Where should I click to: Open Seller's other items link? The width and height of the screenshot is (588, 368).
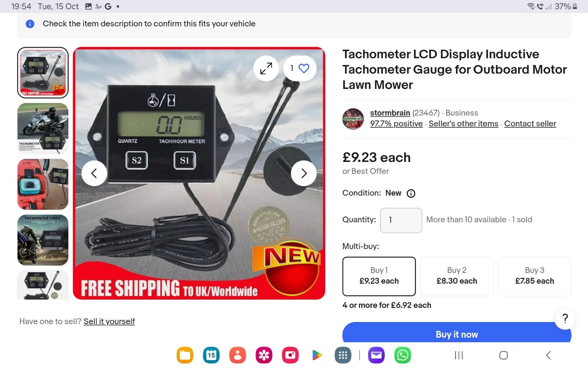tap(463, 124)
